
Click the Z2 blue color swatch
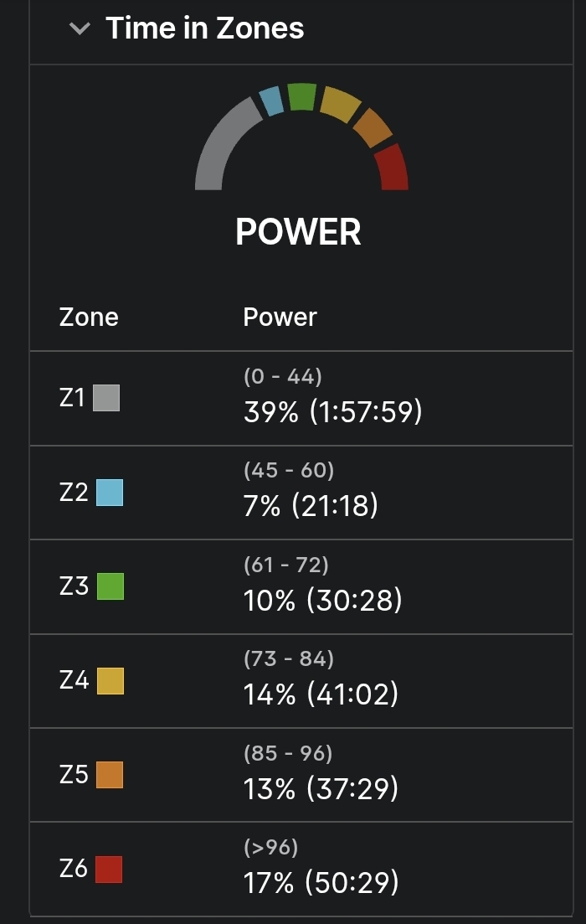pyautogui.click(x=110, y=493)
